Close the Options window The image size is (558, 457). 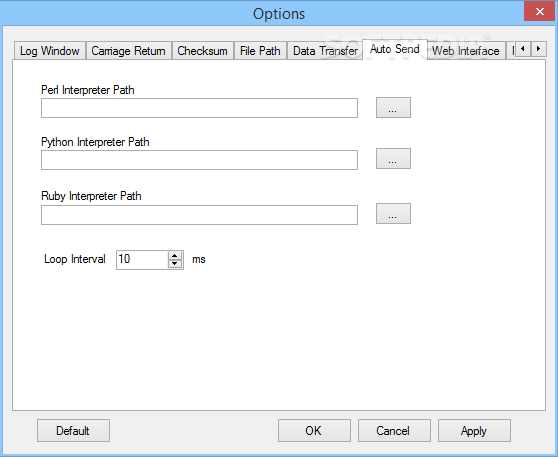pyautogui.click(x=539, y=11)
